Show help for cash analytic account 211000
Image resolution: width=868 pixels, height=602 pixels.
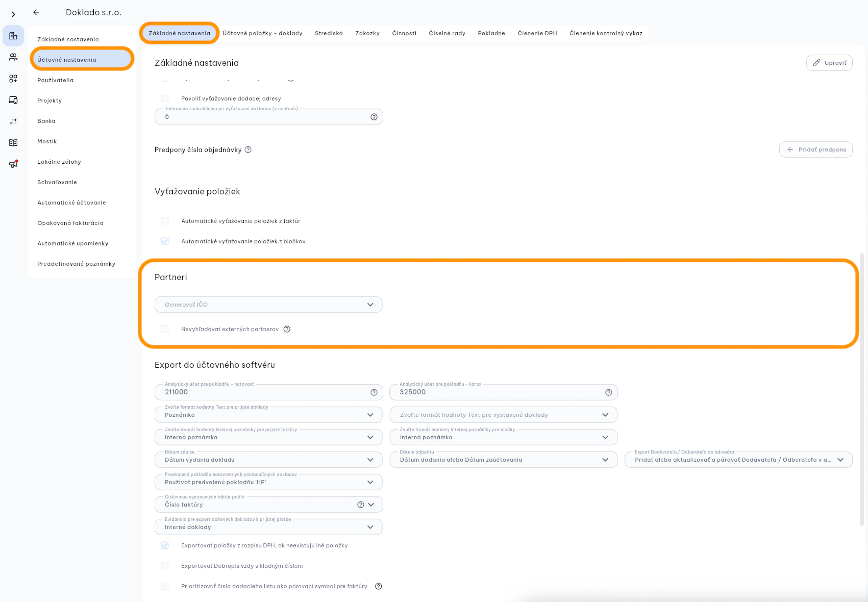pyautogui.click(x=374, y=392)
